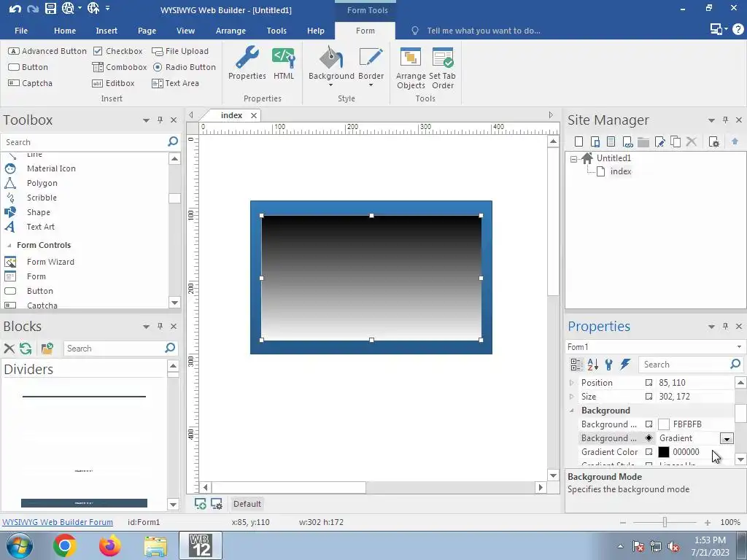Open the Background mode Gradient dropdown
The image size is (747, 560).
pos(727,438)
